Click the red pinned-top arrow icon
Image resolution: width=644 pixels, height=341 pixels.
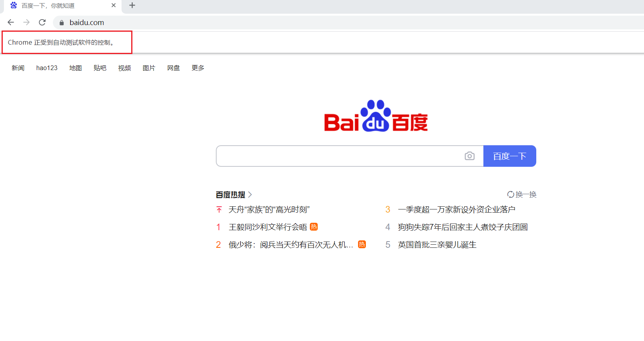click(219, 210)
